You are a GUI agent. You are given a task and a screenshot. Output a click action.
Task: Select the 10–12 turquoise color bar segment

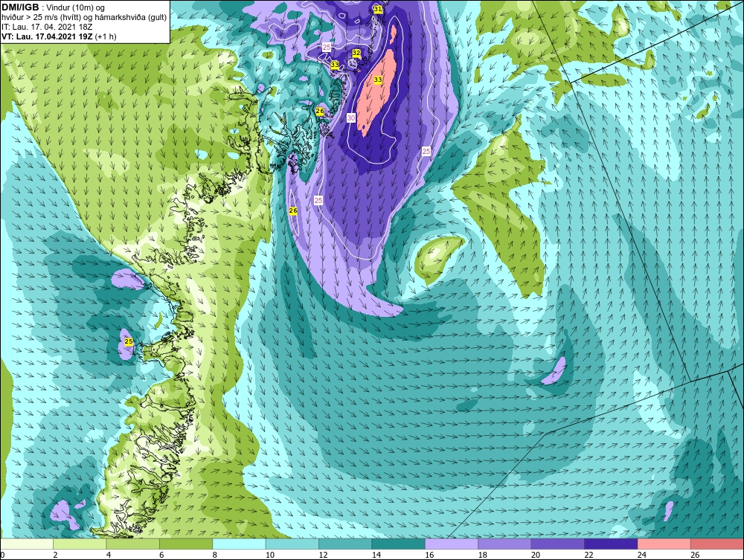click(x=292, y=544)
